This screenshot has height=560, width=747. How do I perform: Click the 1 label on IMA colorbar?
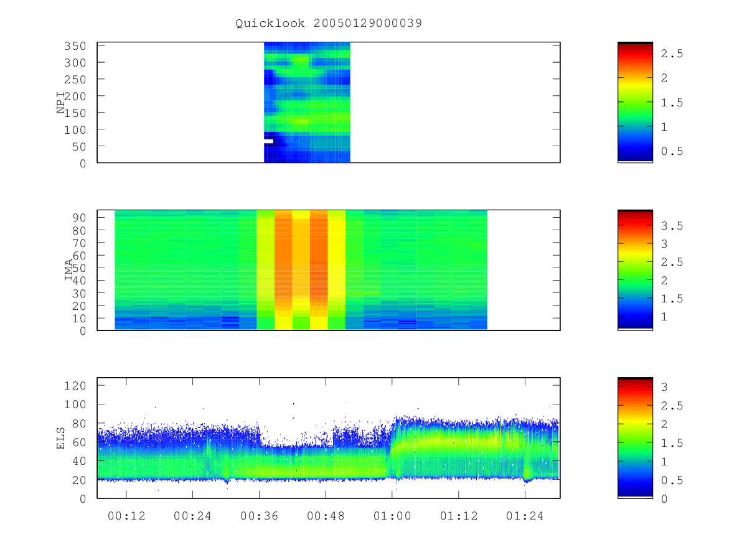pos(665,317)
